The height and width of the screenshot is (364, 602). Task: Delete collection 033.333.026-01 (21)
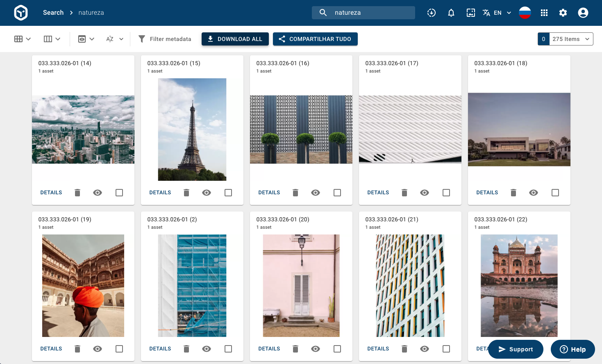(x=404, y=349)
